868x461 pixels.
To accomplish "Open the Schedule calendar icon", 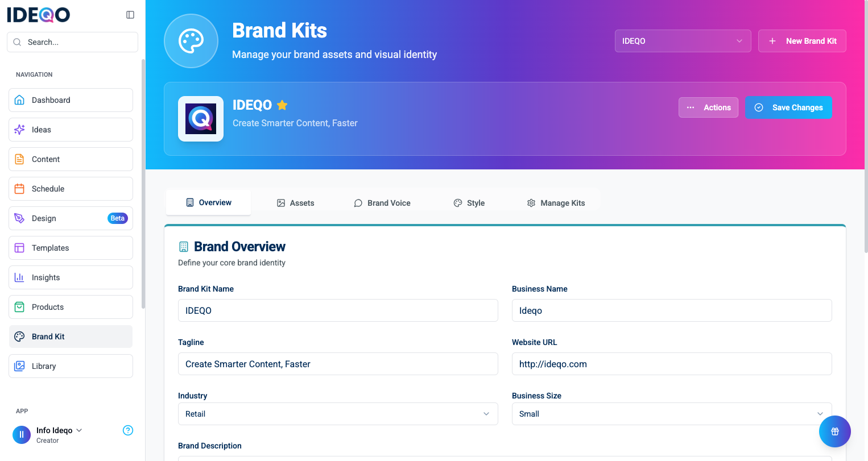I will (x=19, y=188).
